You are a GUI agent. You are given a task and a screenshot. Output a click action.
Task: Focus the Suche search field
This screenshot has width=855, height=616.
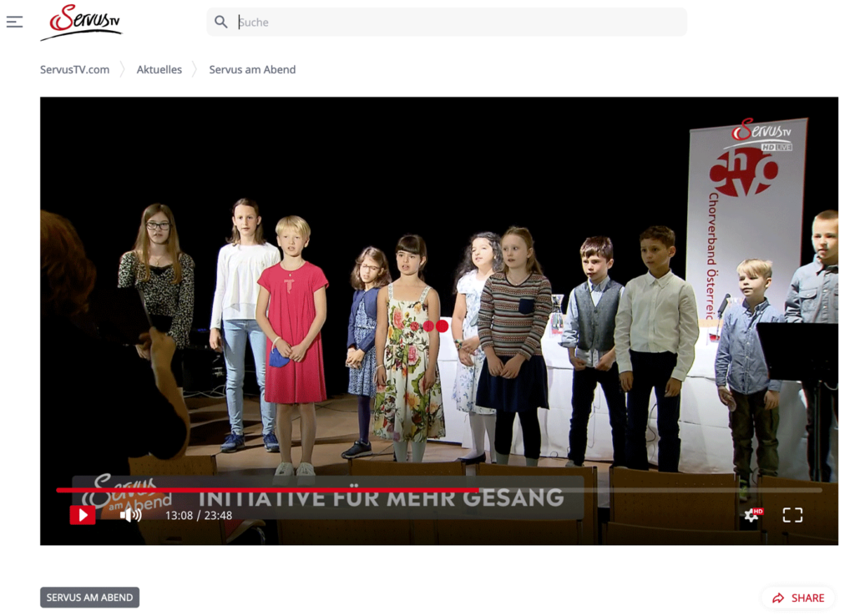459,23
